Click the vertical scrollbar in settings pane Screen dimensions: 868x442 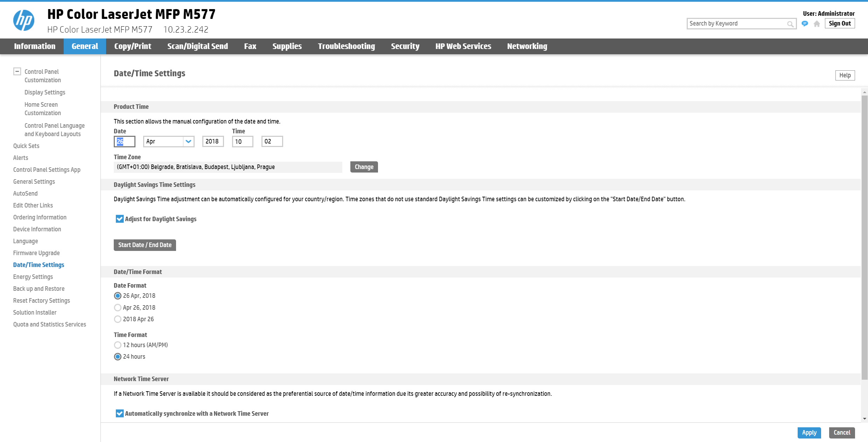pos(864,238)
